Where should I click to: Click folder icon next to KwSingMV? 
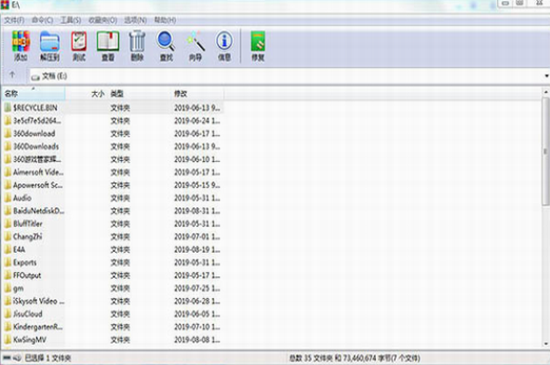point(8,339)
